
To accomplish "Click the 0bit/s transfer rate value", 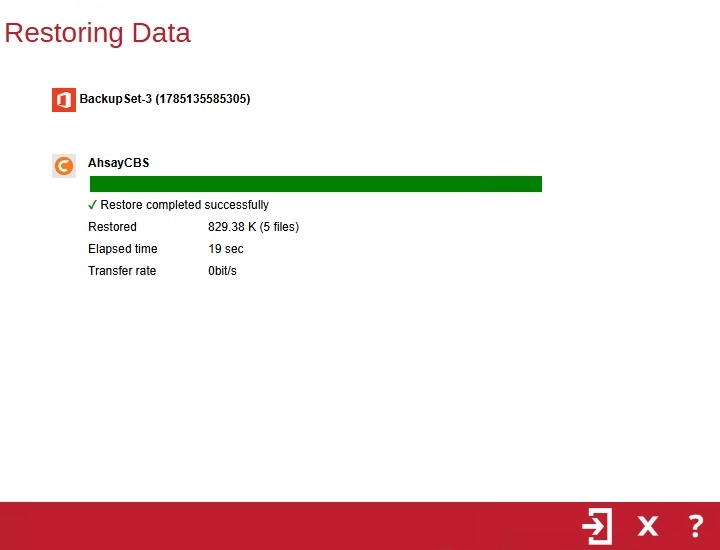I will point(222,271).
